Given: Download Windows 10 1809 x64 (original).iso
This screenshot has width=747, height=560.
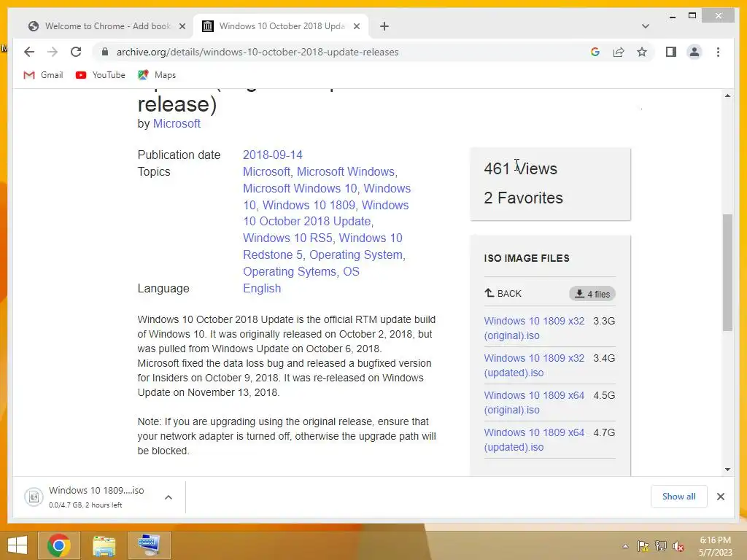Looking at the screenshot, I should point(534,402).
